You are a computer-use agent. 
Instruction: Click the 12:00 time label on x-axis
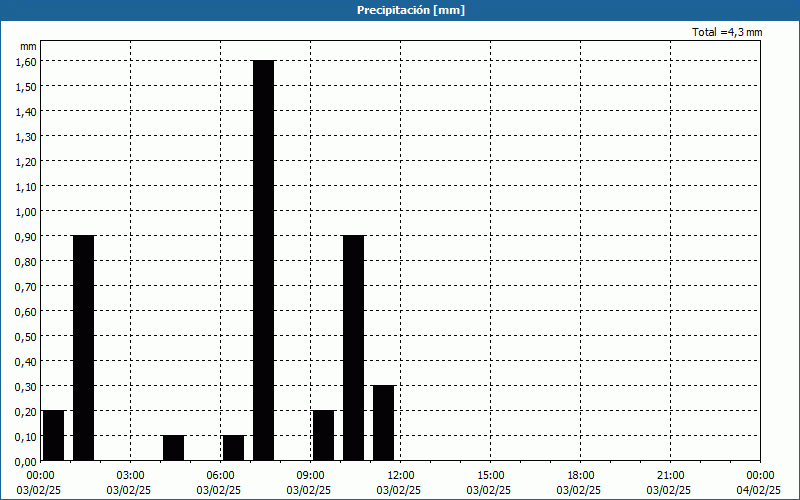pyautogui.click(x=400, y=475)
